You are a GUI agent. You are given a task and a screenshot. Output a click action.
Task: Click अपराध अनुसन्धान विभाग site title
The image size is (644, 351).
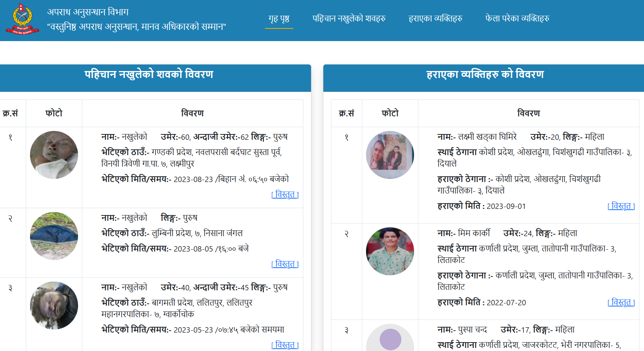(x=88, y=12)
